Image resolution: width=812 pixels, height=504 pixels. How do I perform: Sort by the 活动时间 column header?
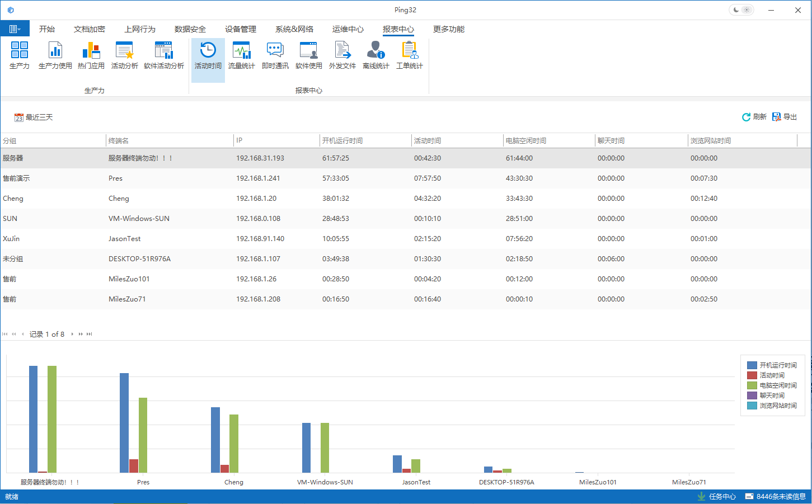(x=428, y=141)
